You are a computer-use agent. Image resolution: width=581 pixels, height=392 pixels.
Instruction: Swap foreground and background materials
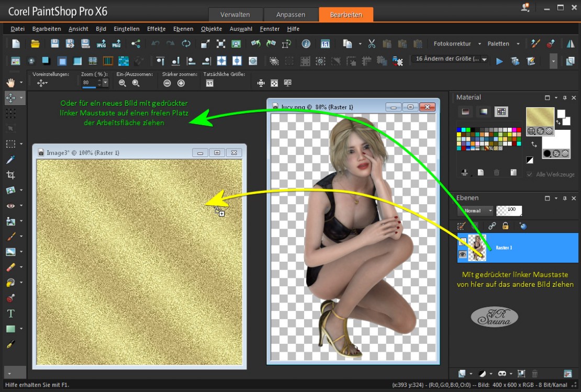[x=534, y=144]
